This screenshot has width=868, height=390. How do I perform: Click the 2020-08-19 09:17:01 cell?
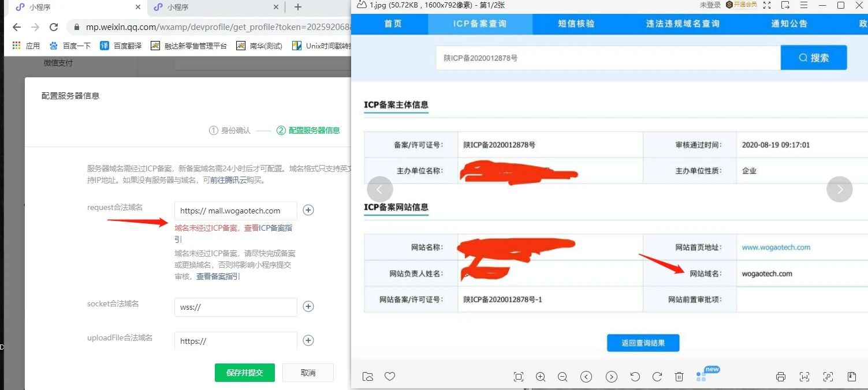tap(802, 145)
